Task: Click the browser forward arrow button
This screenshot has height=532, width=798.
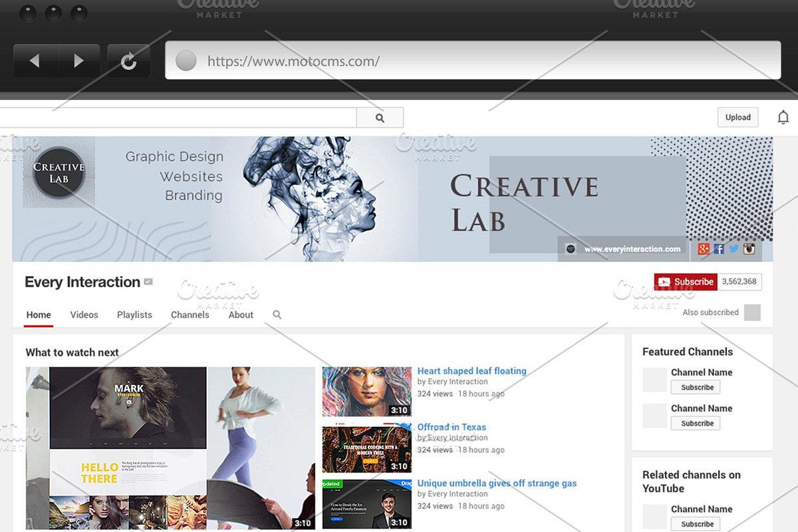Action: 78,61
